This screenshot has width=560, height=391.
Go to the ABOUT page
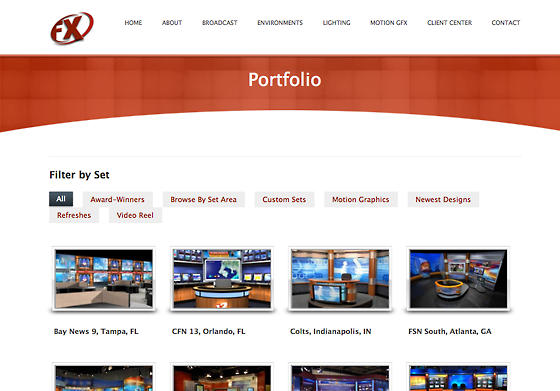pyautogui.click(x=172, y=23)
